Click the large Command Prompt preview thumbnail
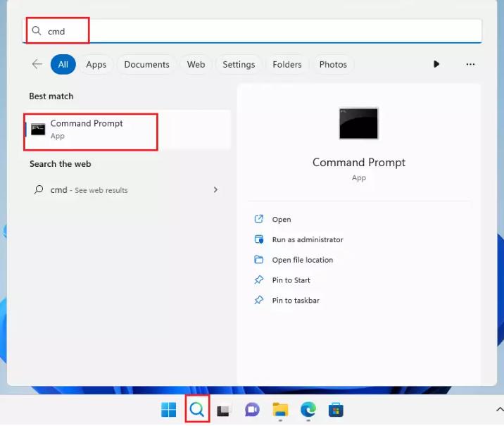Screen dimensions: 504x426 pos(359,123)
